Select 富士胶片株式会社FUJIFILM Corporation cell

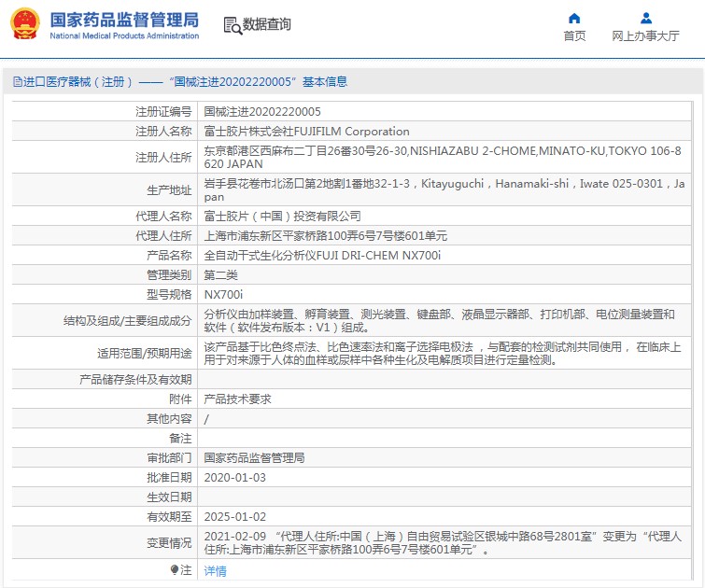point(306,132)
